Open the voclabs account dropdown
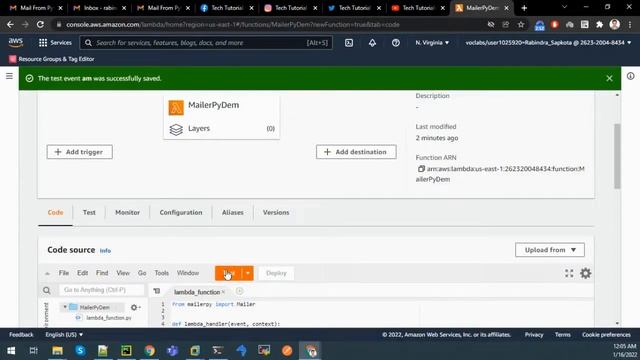 (548, 42)
